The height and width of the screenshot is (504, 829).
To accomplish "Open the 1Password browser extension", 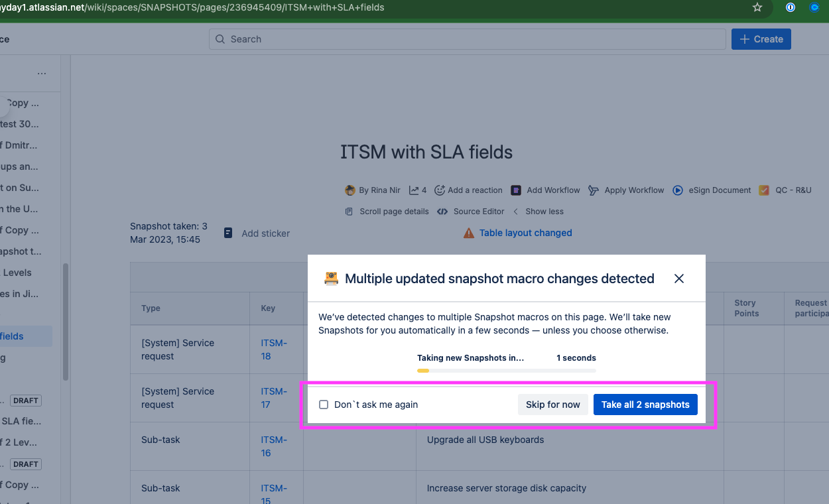I will [791, 7].
